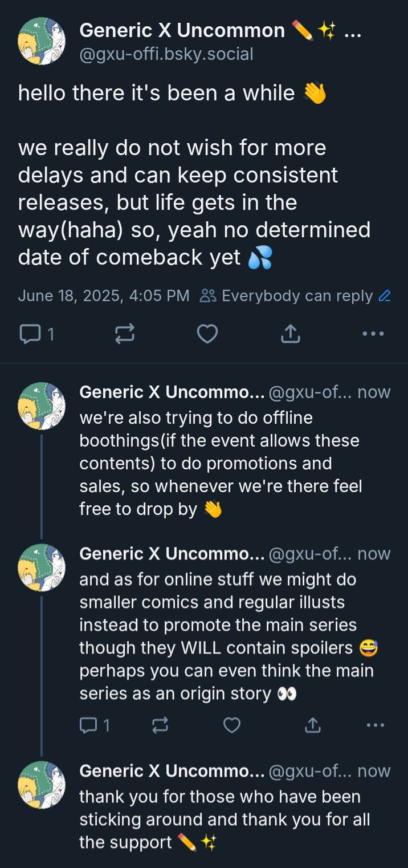Like the "online stuff" spoilers reply
Viewport: 408px width, 868px height.
231,725
